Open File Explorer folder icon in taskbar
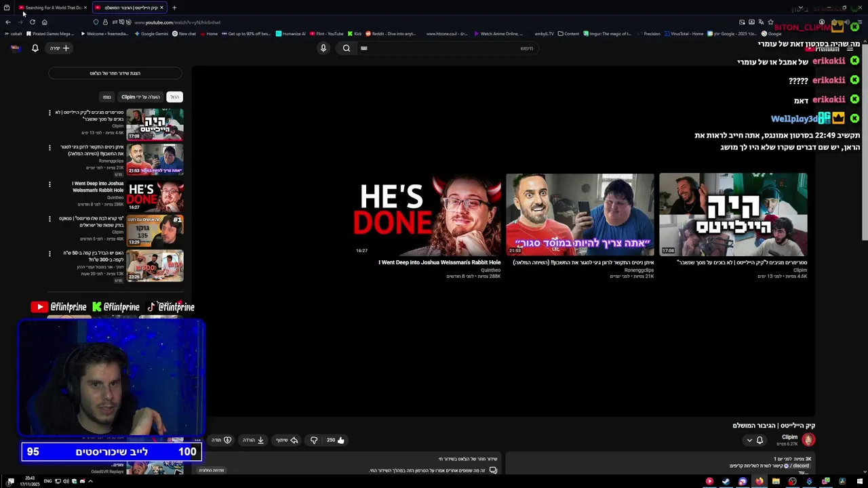Screen dimensions: 868x488 [x=776, y=481]
